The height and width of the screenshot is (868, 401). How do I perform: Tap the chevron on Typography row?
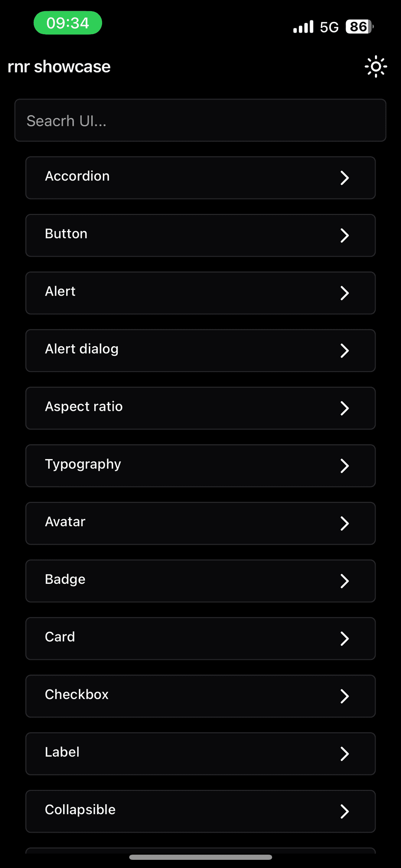coord(345,466)
